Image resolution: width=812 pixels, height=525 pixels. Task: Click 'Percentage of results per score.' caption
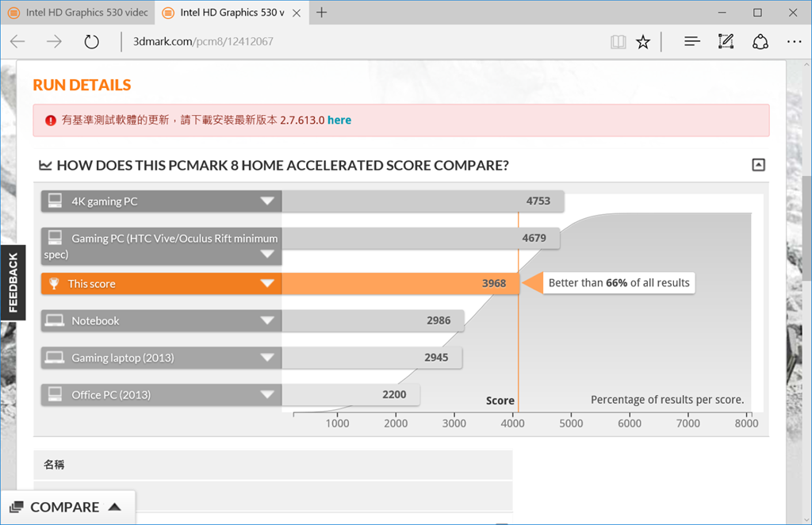tap(667, 400)
